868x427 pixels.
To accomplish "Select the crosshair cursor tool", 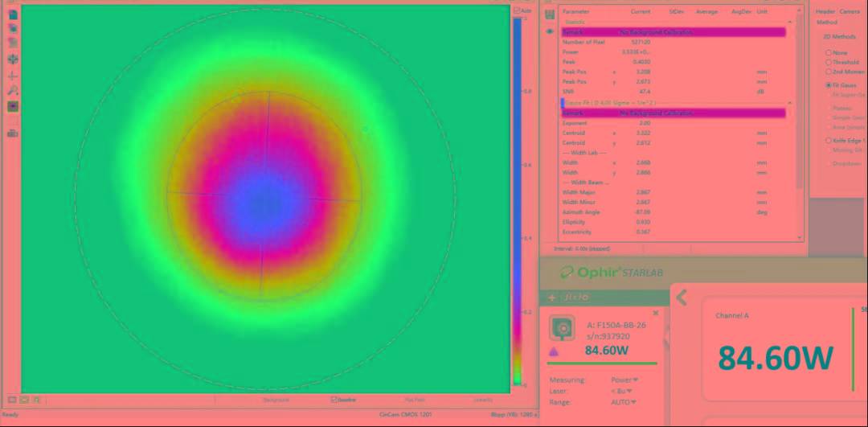I will (13, 75).
